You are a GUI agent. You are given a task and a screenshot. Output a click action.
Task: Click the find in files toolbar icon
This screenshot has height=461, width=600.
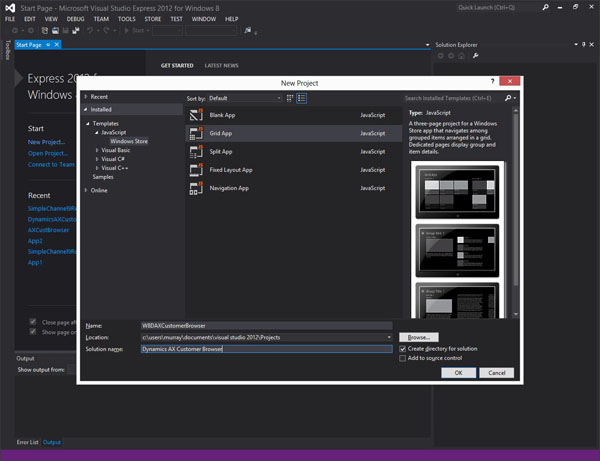point(248,31)
